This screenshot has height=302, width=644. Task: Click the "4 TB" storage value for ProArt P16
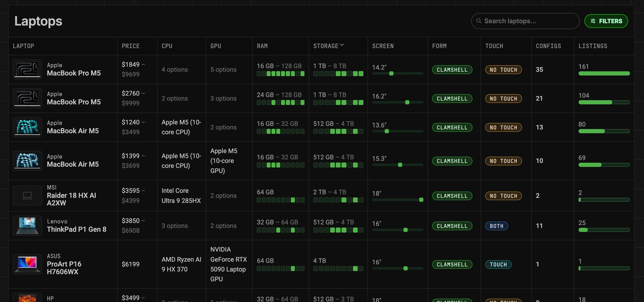[x=319, y=261]
